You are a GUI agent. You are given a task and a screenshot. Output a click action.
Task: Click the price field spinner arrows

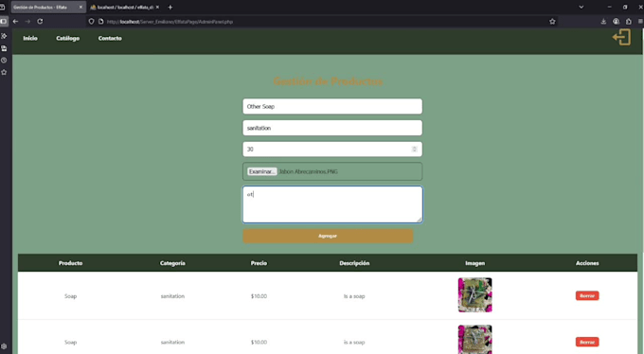(x=415, y=149)
